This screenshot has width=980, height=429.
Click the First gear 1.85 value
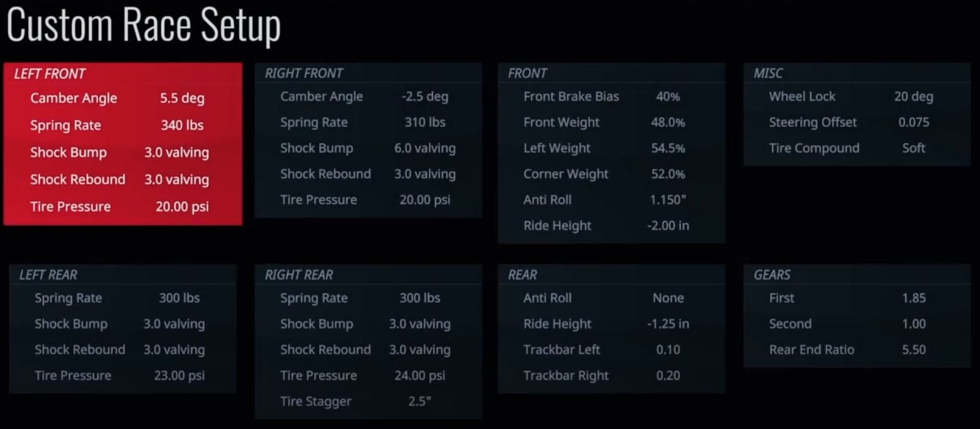(x=914, y=298)
